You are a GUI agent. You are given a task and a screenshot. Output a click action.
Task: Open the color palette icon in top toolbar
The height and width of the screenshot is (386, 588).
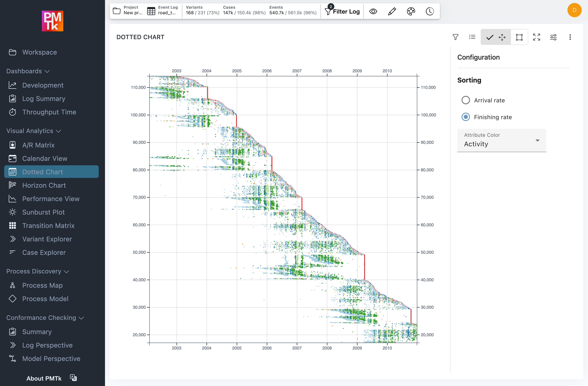411,11
